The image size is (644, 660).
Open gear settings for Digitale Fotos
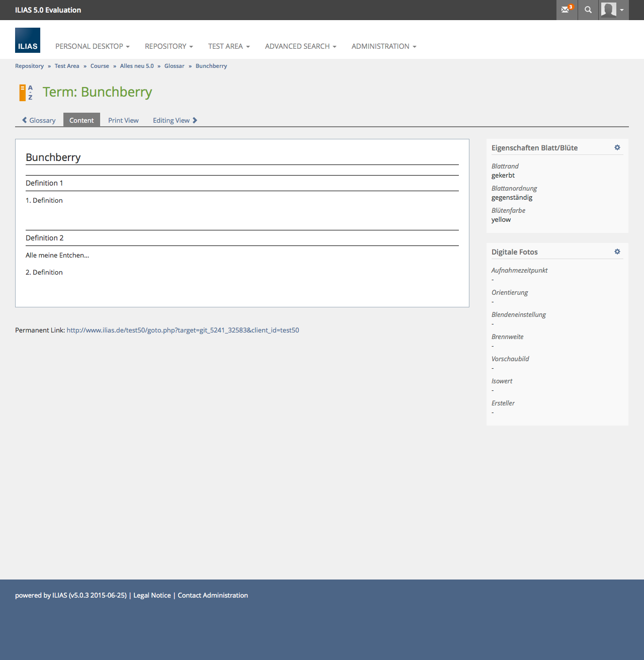click(x=617, y=252)
